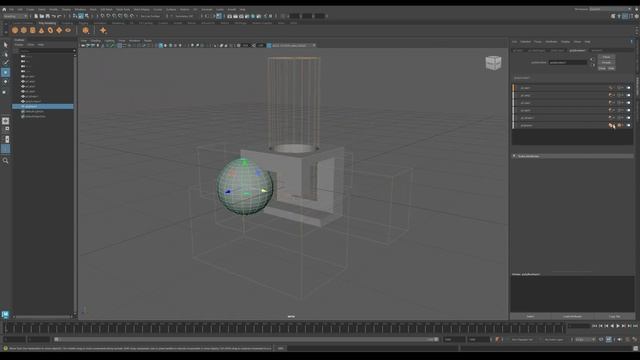Select by component type mode icon
640x360 pixels.
87,16
